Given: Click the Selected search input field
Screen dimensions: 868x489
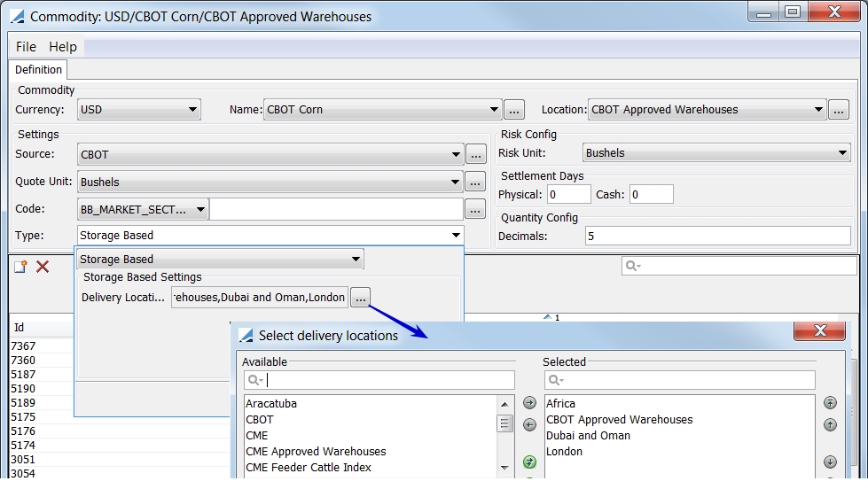Looking at the screenshot, I should point(680,380).
